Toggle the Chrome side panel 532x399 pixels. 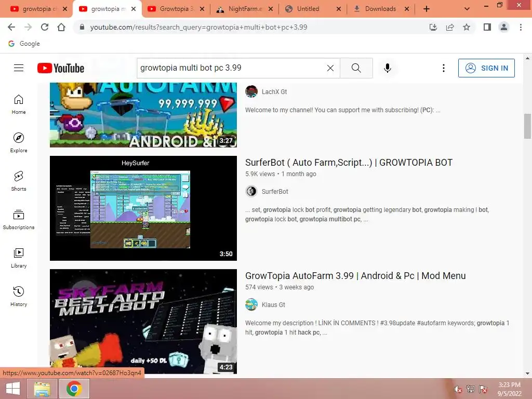(487, 27)
